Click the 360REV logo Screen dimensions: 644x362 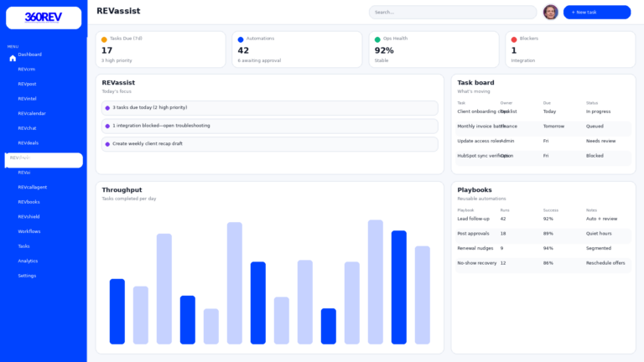44,18
